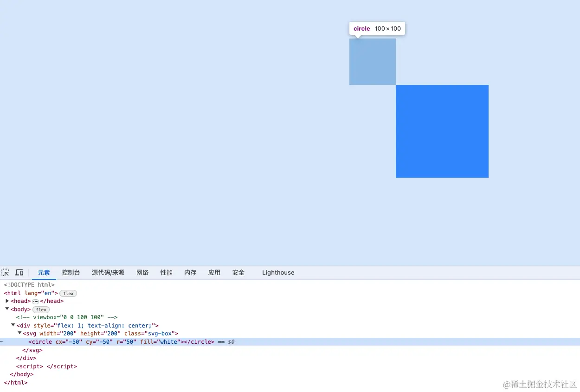Select the html lang="en" node
Image resolution: width=580 pixels, height=392 pixels.
tap(31, 293)
